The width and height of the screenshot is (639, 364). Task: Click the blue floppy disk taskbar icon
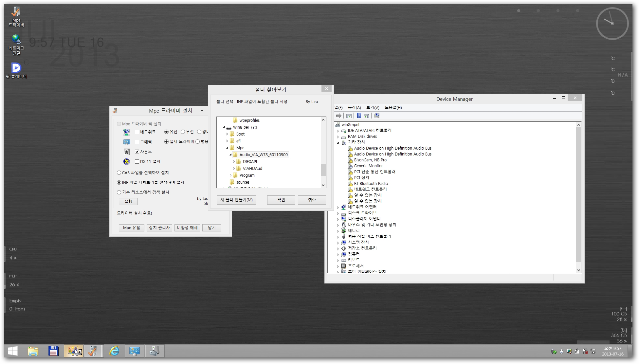(53, 351)
